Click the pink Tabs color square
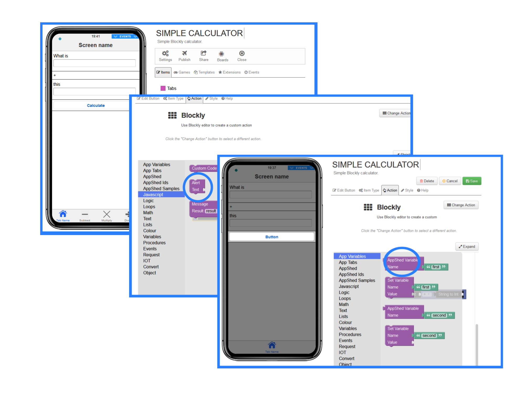 [x=163, y=88]
